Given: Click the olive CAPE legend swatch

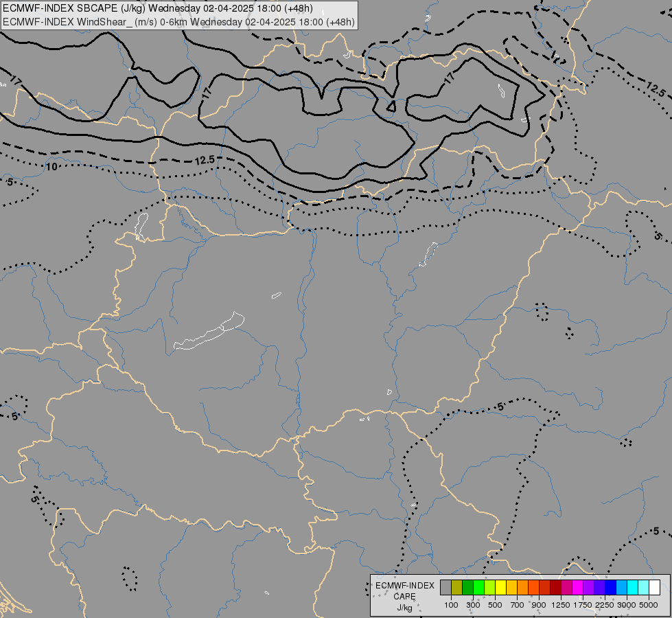Looking at the screenshot, I should (x=457, y=587).
